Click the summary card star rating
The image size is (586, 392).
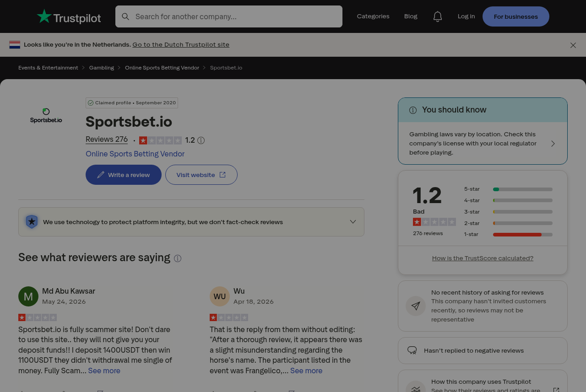coord(434,222)
